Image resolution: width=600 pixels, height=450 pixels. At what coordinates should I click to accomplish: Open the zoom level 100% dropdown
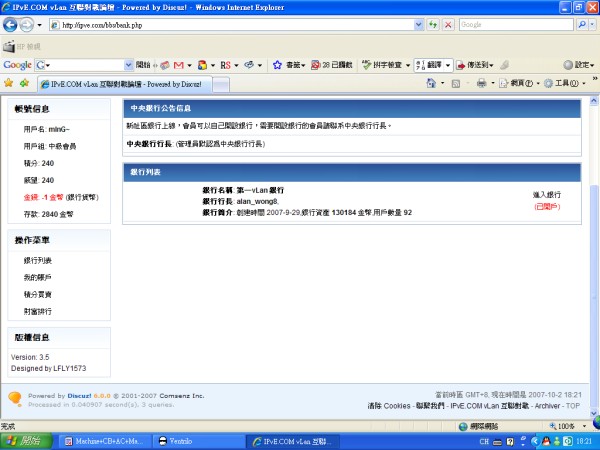pyautogui.click(x=584, y=426)
